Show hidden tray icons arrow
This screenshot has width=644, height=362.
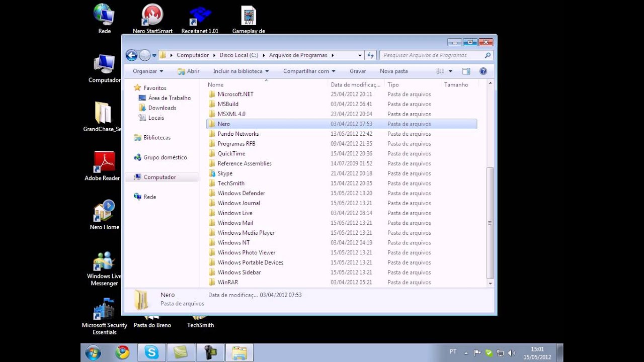coord(466,353)
